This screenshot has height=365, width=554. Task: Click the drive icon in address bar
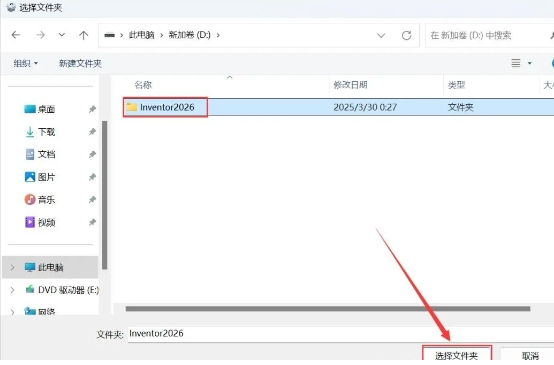110,35
